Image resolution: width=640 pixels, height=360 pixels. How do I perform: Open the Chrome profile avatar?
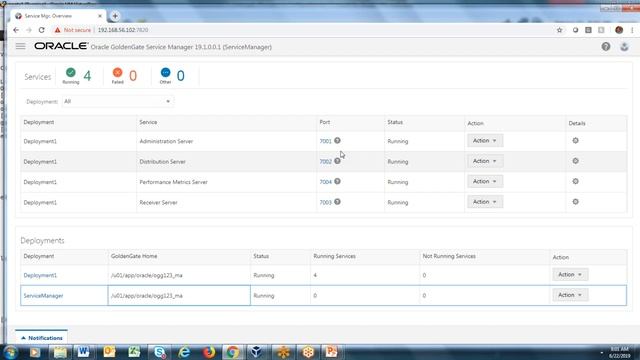pos(619,30)
